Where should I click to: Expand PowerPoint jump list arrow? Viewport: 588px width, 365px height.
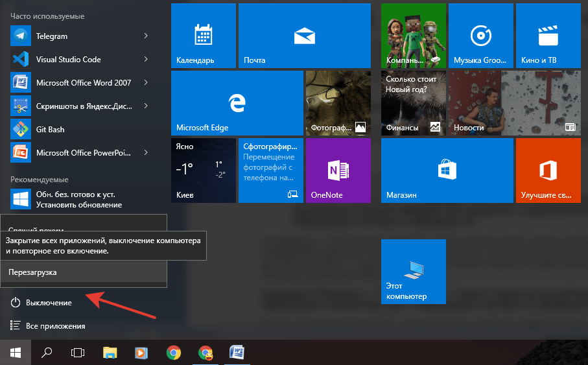tap(146, 152)
